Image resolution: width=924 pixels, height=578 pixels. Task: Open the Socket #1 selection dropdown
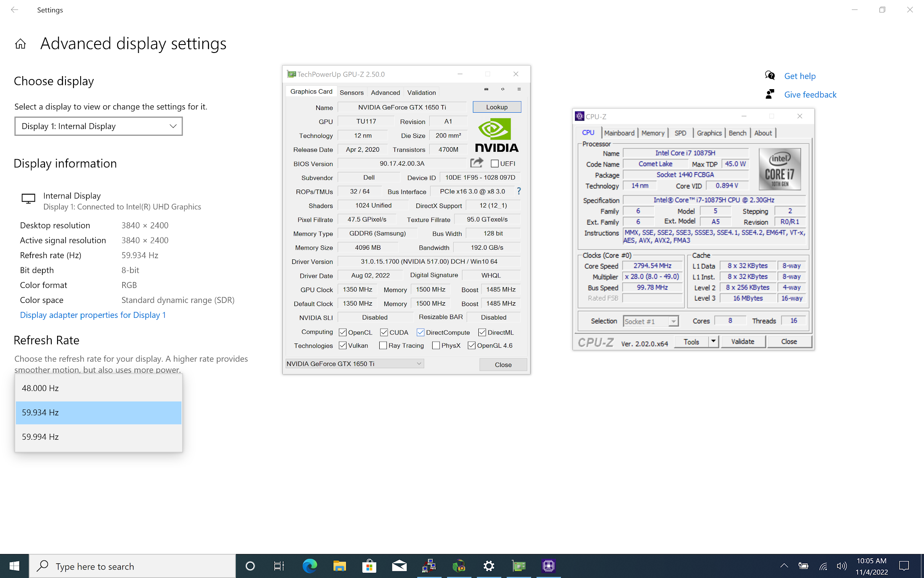651,321
